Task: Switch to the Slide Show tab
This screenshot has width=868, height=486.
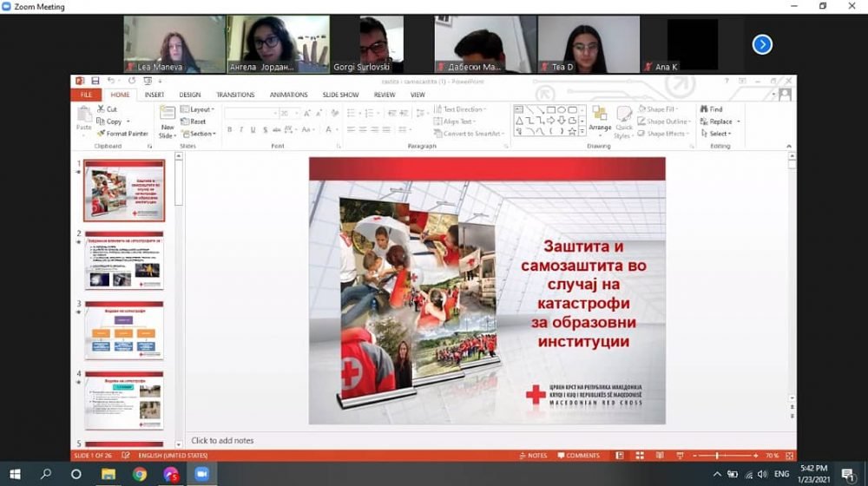Action: (340, 95)
